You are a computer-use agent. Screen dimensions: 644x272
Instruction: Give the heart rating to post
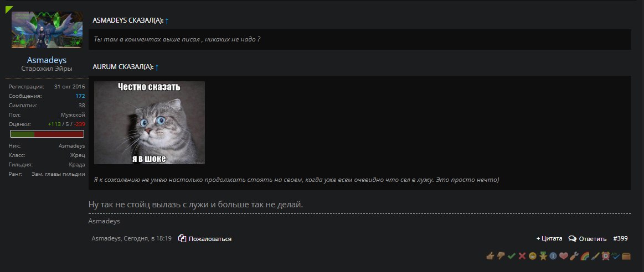[x=564, y=256]
